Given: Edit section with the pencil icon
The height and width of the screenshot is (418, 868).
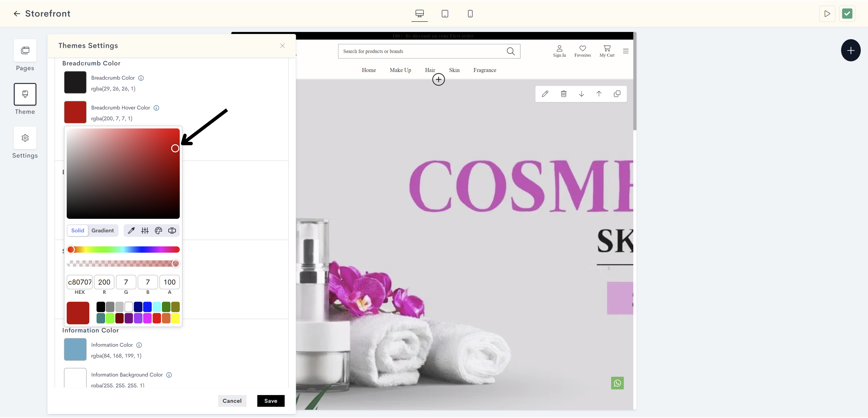Looking at the screenshot, I should point(545,94).
